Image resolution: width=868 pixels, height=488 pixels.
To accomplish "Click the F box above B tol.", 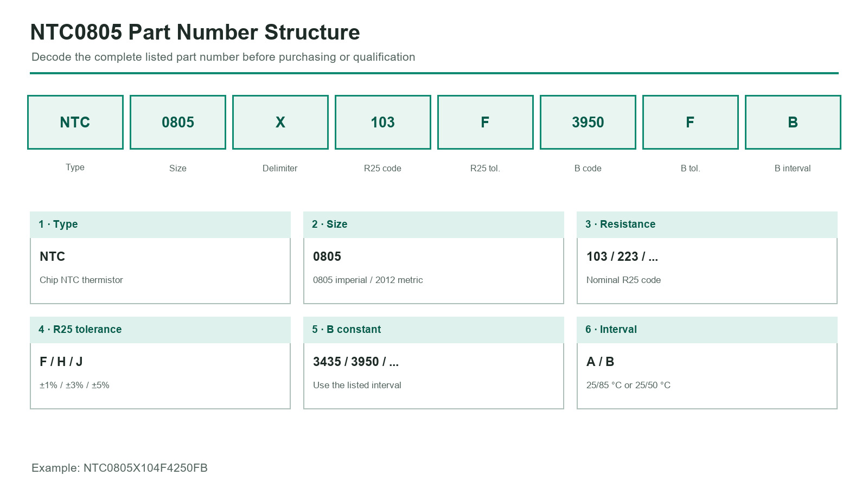I will (691, 122).
